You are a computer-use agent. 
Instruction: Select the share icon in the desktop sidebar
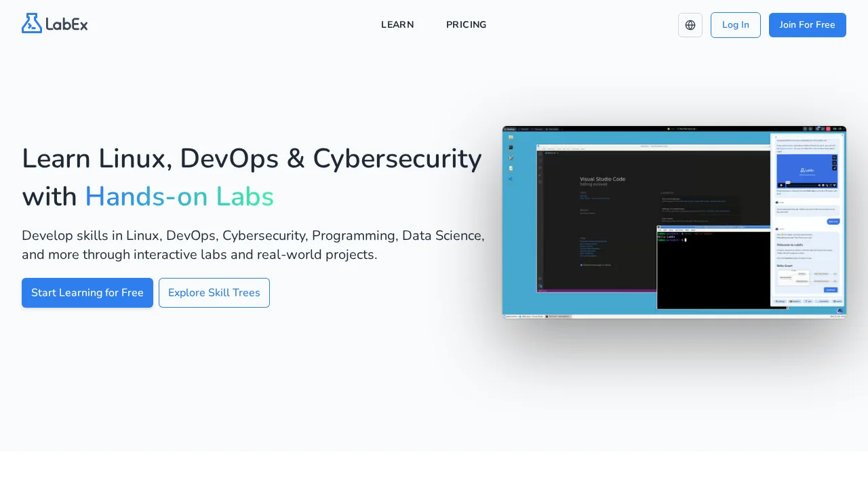tap(511, 179)
